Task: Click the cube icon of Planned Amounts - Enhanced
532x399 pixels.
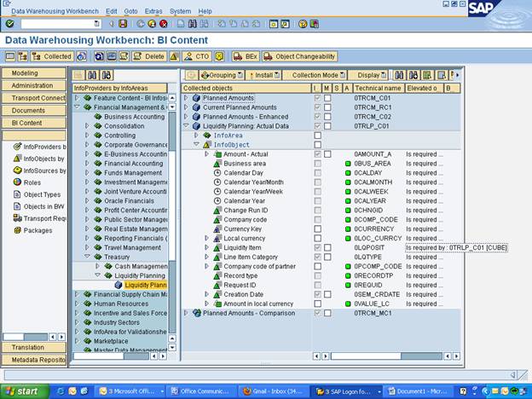Action: click(196, 117)
